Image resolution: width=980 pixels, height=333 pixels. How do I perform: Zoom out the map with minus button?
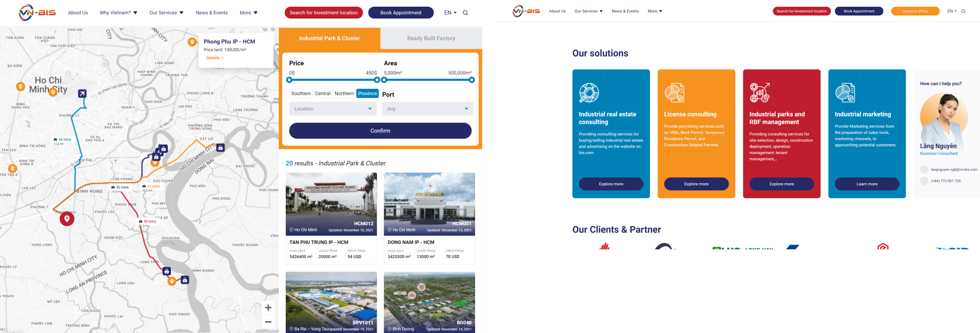tap(268, 322)
